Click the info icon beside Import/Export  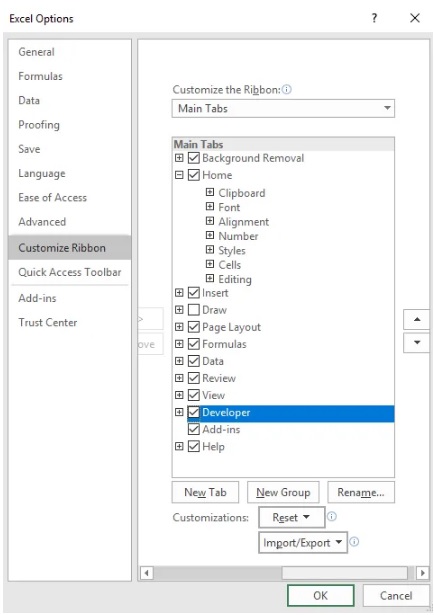point(354,542)
